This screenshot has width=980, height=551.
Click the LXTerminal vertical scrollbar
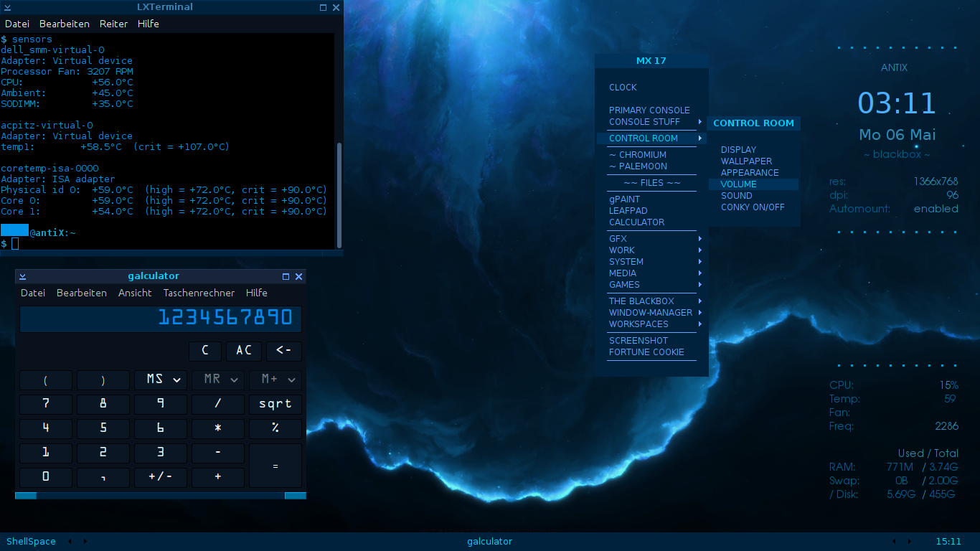tap(339, 194)
